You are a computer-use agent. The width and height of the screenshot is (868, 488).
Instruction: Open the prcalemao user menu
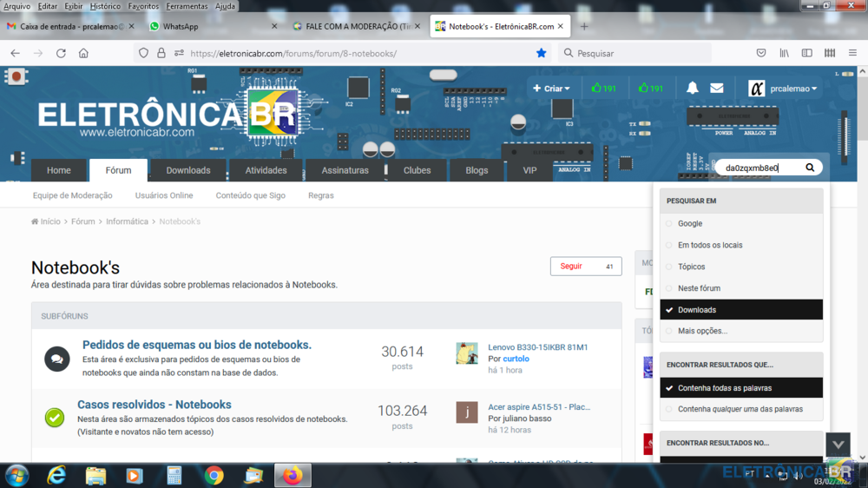(x=783, y=88)
